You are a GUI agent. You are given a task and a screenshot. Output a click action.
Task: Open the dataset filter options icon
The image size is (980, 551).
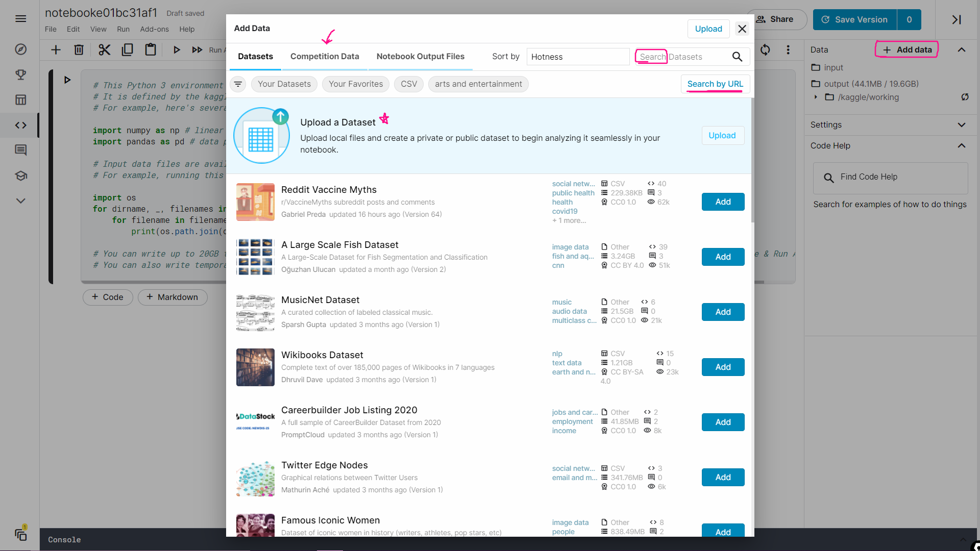(x=238, y=84)
